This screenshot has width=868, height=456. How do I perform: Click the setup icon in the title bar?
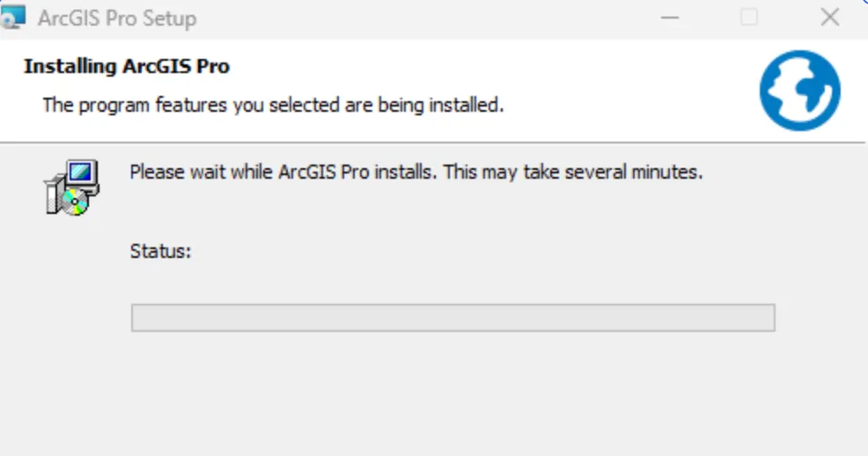[x=13, y=18]
